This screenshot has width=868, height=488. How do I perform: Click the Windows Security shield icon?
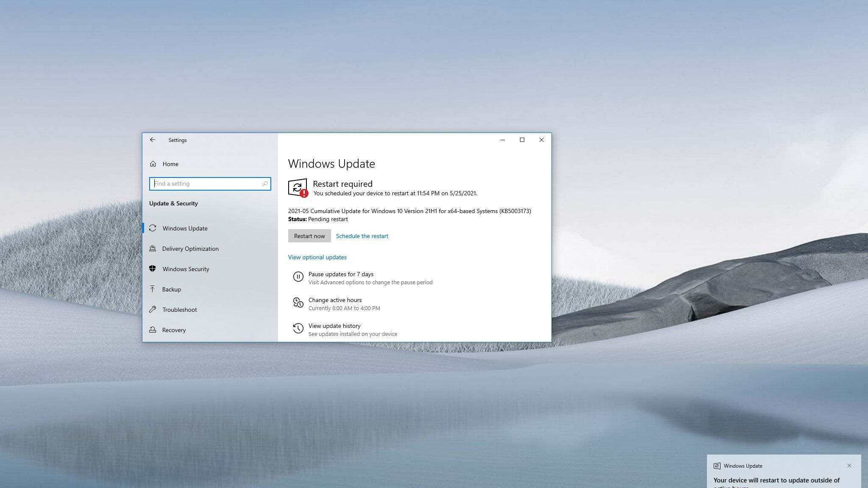click(x=153, y=269)
